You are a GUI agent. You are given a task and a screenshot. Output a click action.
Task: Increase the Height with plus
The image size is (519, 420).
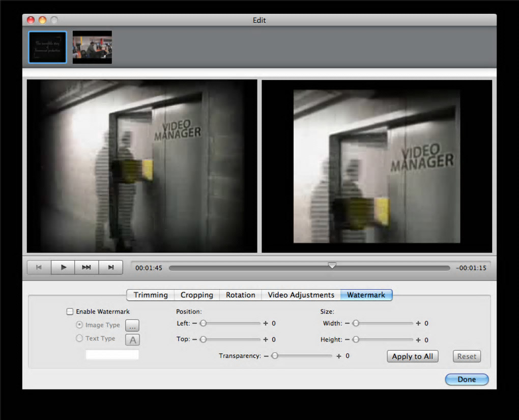click(x=418, y=340)
